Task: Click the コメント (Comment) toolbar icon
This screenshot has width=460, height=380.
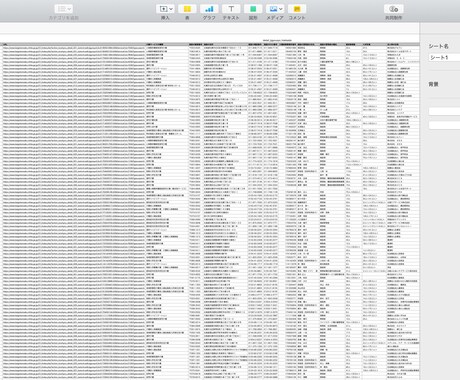Action: (297, 9)
